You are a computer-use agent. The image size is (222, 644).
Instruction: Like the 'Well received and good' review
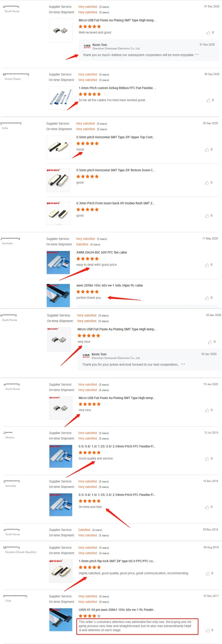(208, 33)
